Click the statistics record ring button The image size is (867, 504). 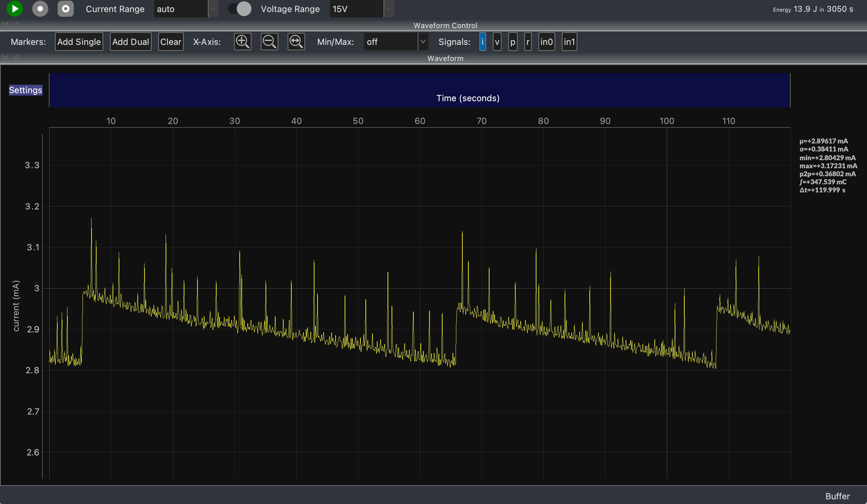[x=66, y=9]
